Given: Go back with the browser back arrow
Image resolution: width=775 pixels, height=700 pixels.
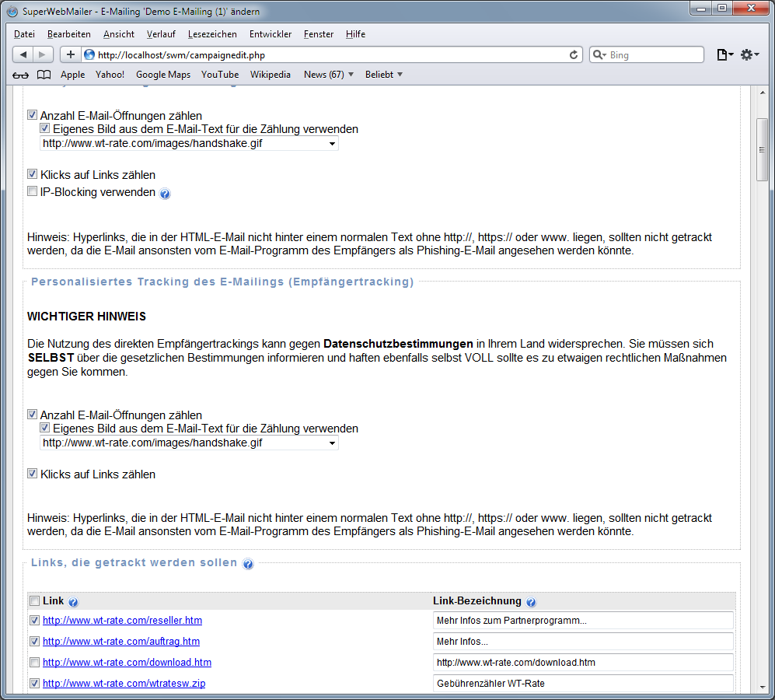Looking at the screenshot, I should tap(23, 54).
